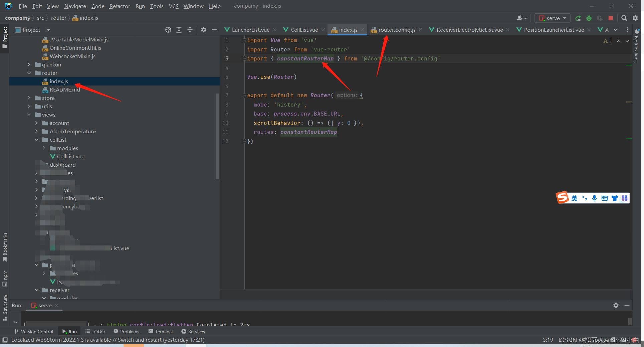The height and width of the screenshot is (347, 644).
Task: Toggle the Structure sidebar tool window
Action: [5, 308]
